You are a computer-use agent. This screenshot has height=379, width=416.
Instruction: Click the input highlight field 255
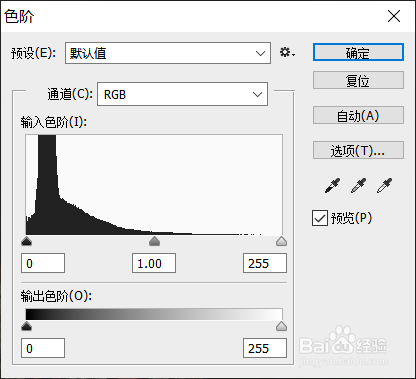pos(265,263)
